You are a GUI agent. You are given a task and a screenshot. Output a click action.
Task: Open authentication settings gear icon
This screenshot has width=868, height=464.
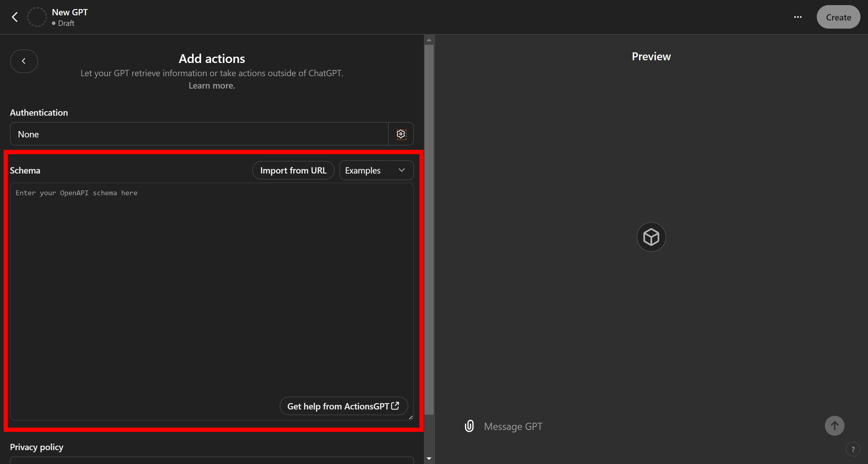click(401, 134)
